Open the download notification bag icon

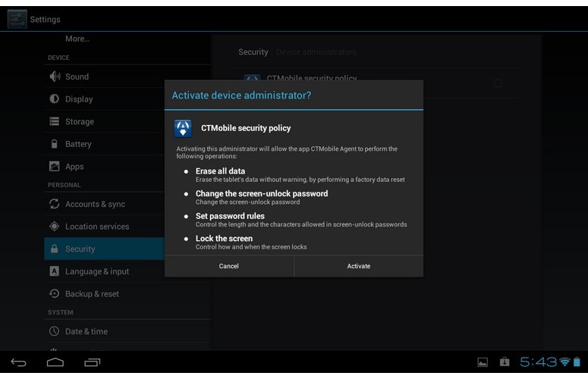coord(505,362)
